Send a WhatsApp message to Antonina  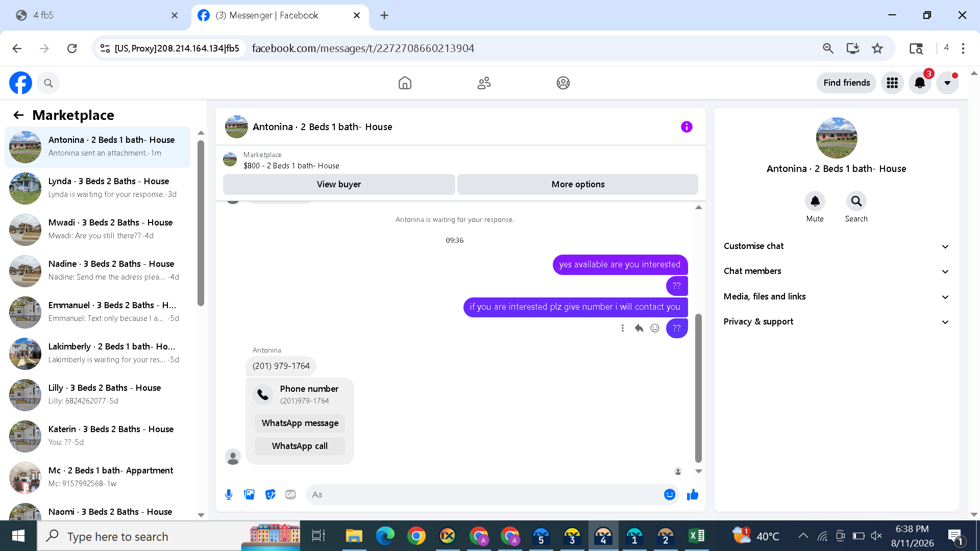pos(300,423)
